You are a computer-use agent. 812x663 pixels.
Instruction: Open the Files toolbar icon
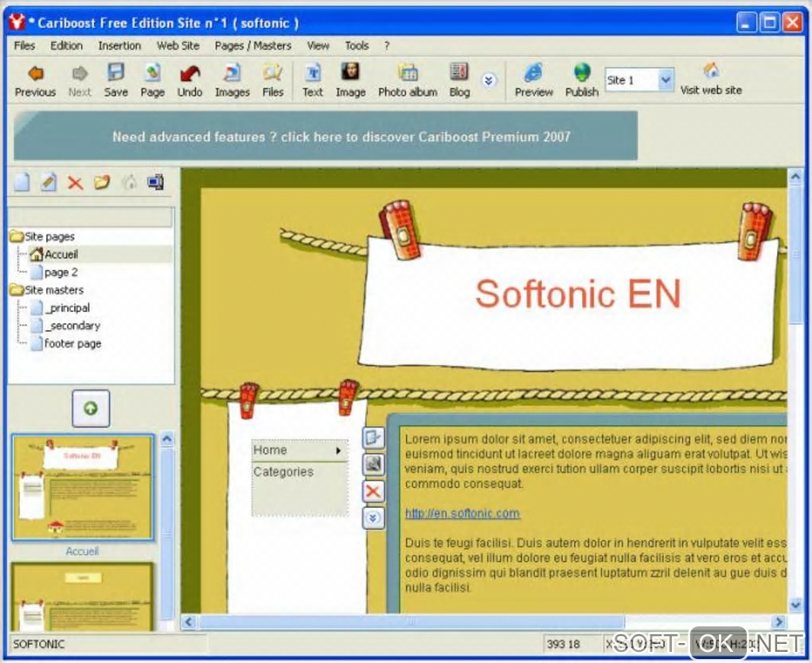(272, 73)
